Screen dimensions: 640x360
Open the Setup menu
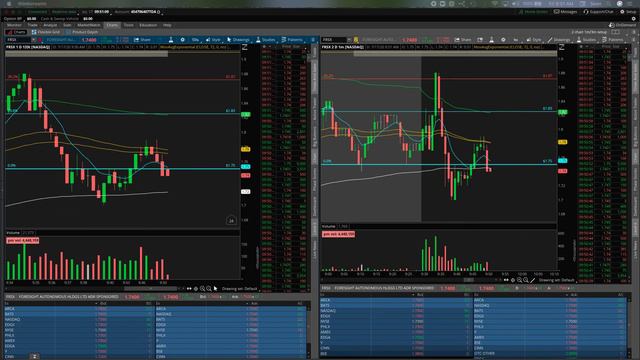[x=628, y=12]
